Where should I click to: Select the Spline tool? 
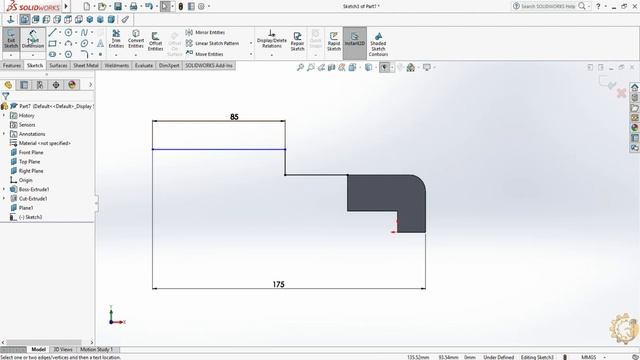pyautogui.click(x=84, y=32)
